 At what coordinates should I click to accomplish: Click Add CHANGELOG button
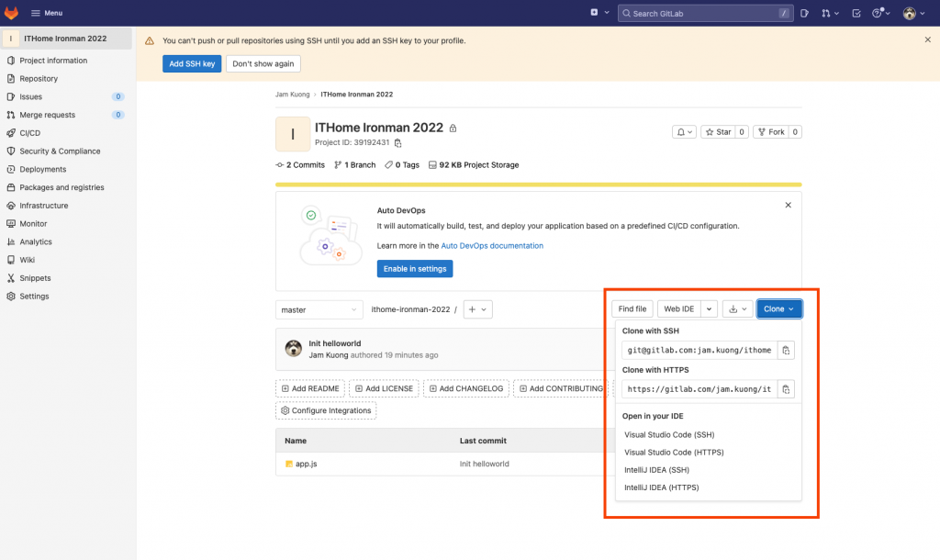coord(466,388)
